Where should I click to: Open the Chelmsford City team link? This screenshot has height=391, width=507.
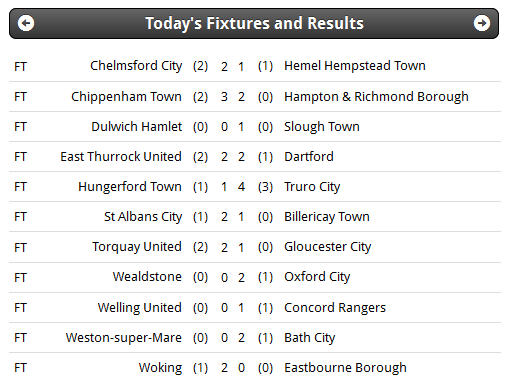(x=136, y=66)
